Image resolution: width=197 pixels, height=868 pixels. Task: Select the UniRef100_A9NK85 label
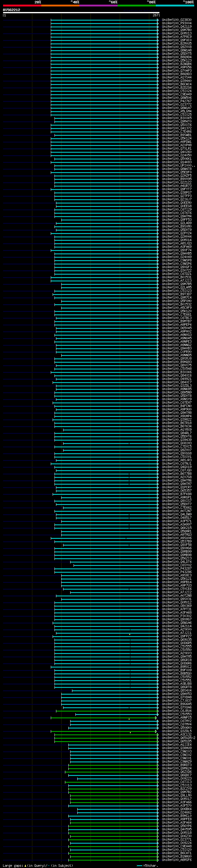click(176, 389)
